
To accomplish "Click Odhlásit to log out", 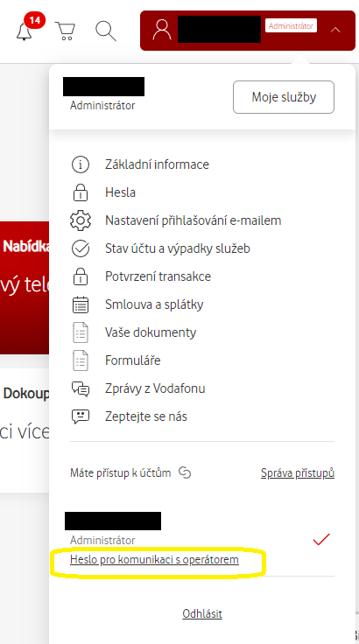I will pos(202,613).
